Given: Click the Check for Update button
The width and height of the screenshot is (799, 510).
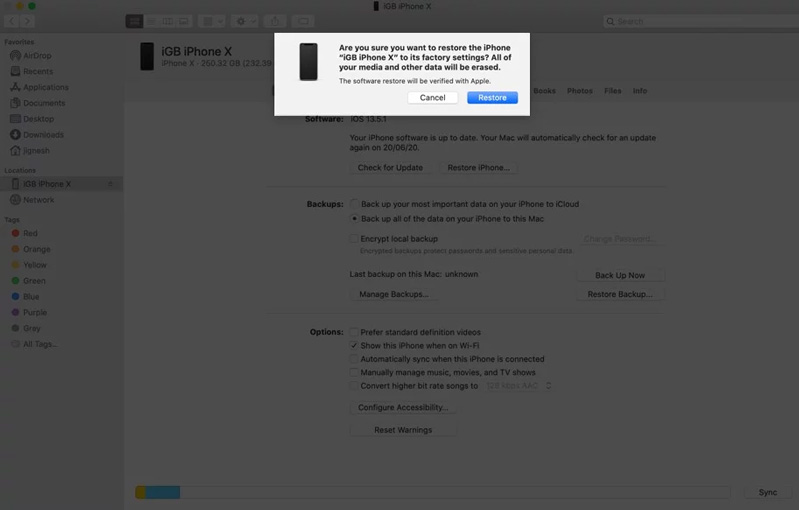Looking at the screenshot, I should coord(390,168).
